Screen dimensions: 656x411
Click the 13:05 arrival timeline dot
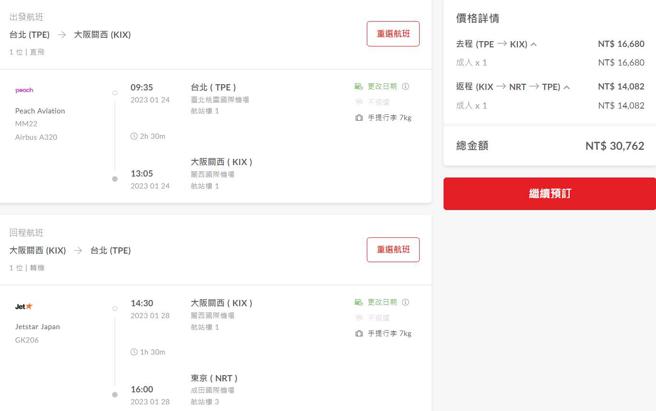(x=115, y=178)
